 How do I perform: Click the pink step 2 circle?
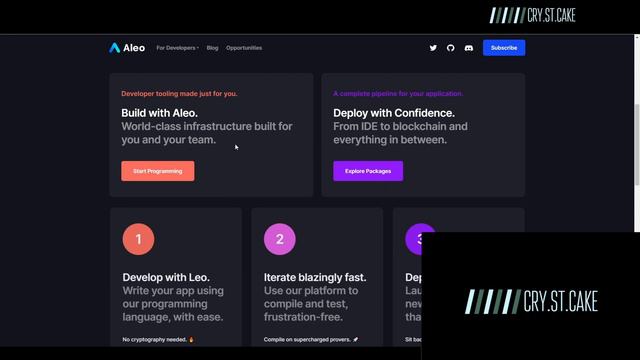pos(280,239)
